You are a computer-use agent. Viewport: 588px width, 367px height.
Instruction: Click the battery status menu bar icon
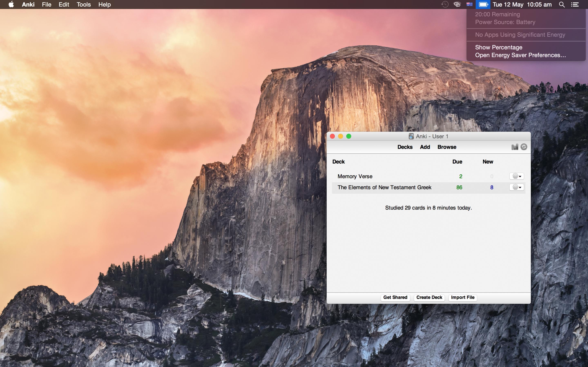tap(483, 4)
